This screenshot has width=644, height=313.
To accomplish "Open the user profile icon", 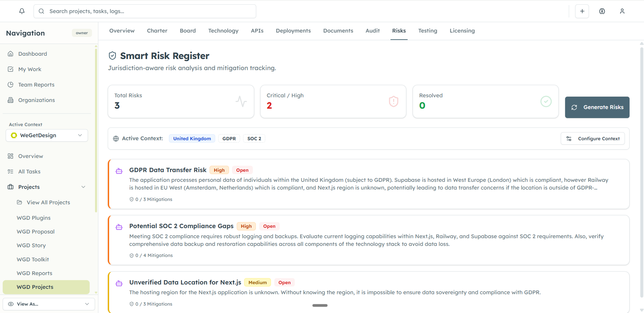I will 622,11.
